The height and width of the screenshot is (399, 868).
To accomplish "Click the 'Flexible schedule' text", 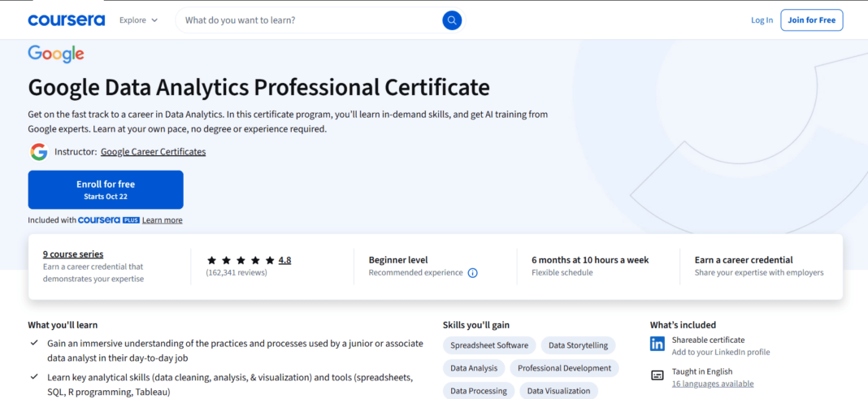I will pos(562,273).
